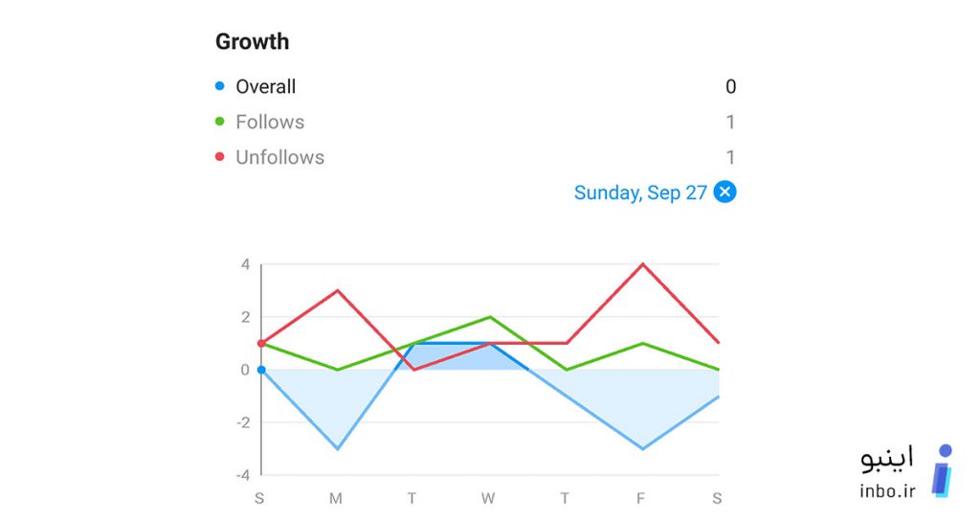Click the Sunday, Sep 27 date text

[640, 193]
